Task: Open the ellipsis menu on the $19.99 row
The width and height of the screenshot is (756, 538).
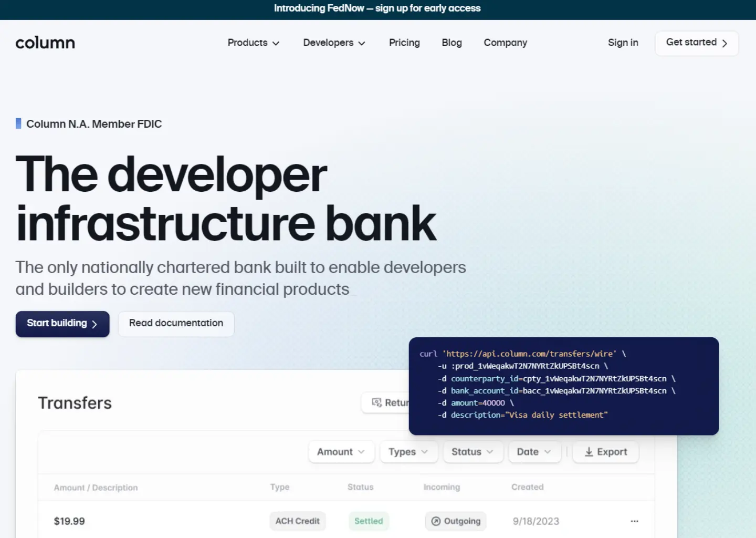Action: 634,521
